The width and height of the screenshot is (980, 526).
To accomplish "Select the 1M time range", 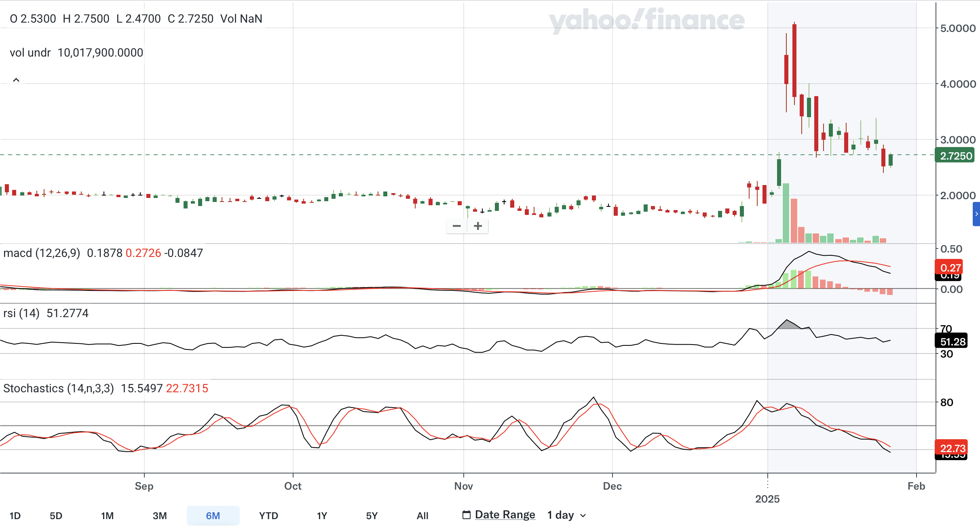I will pyautogui.click(x=107, y=516).
